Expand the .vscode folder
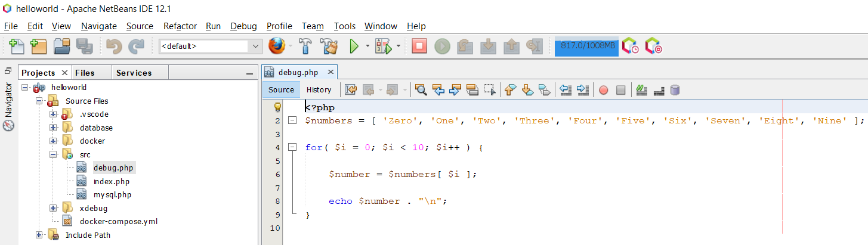 (53, 114)
